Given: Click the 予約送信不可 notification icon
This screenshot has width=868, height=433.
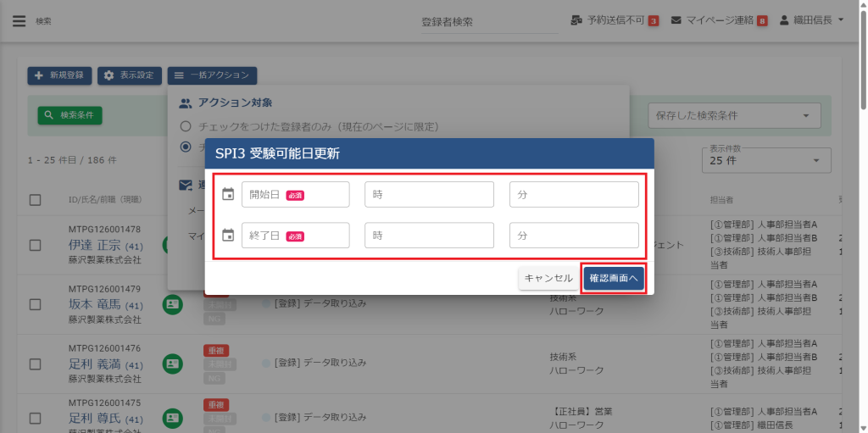Looking at the screenshot, I should coord(576,20).
